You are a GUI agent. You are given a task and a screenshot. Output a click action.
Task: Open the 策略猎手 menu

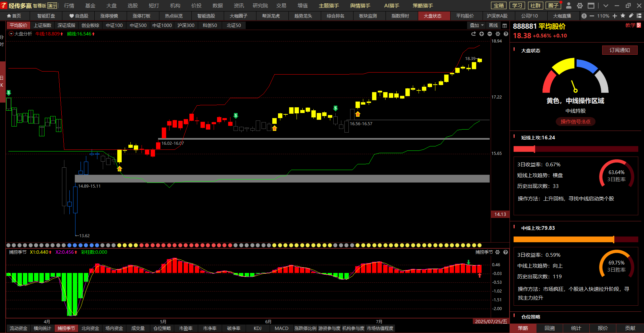423,6
